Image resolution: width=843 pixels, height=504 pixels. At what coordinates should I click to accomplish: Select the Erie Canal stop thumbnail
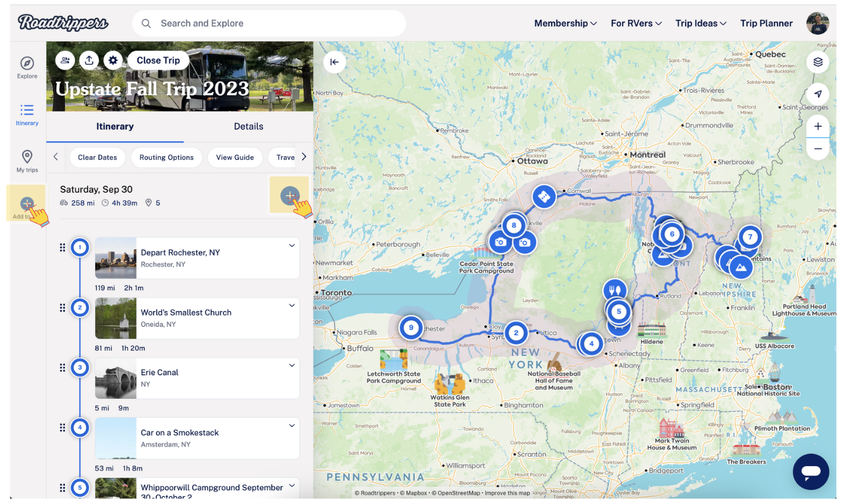point(115,378)
